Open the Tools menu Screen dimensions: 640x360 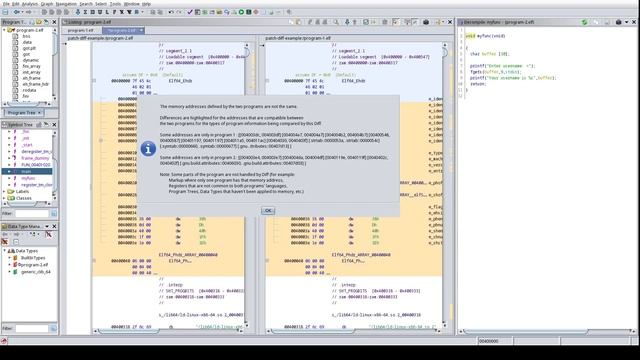[x=115, y=4]
